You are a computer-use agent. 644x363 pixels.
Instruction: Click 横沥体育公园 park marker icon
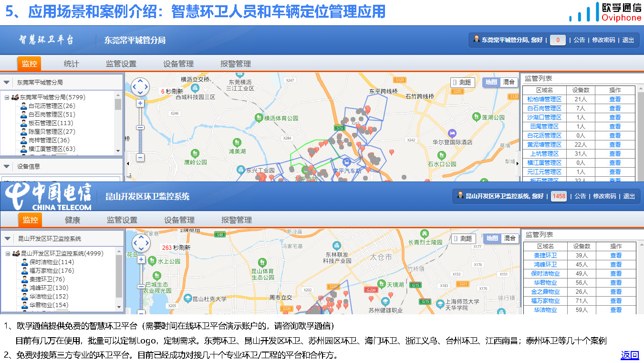[x=259, y=117]
